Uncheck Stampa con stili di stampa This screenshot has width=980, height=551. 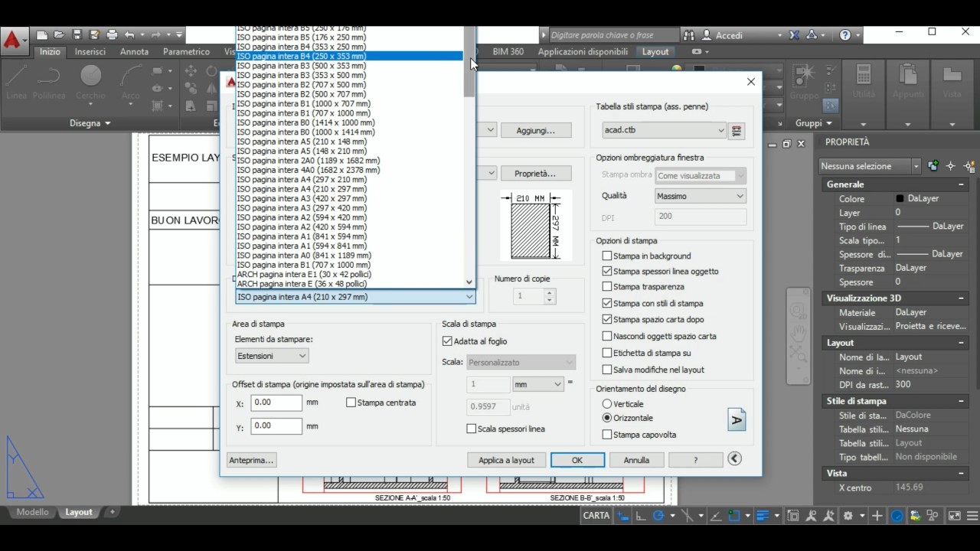pos(607,303)
